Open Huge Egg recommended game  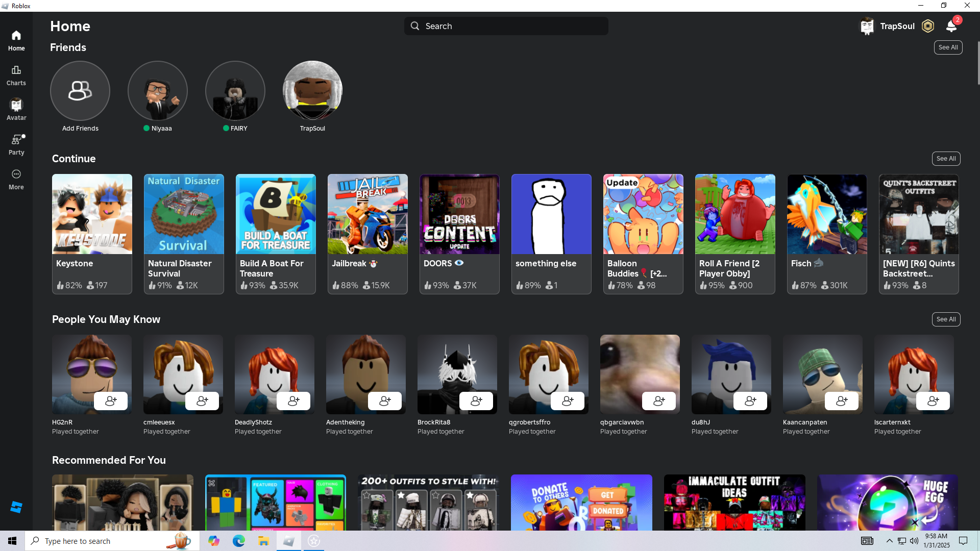coord(888,503)
